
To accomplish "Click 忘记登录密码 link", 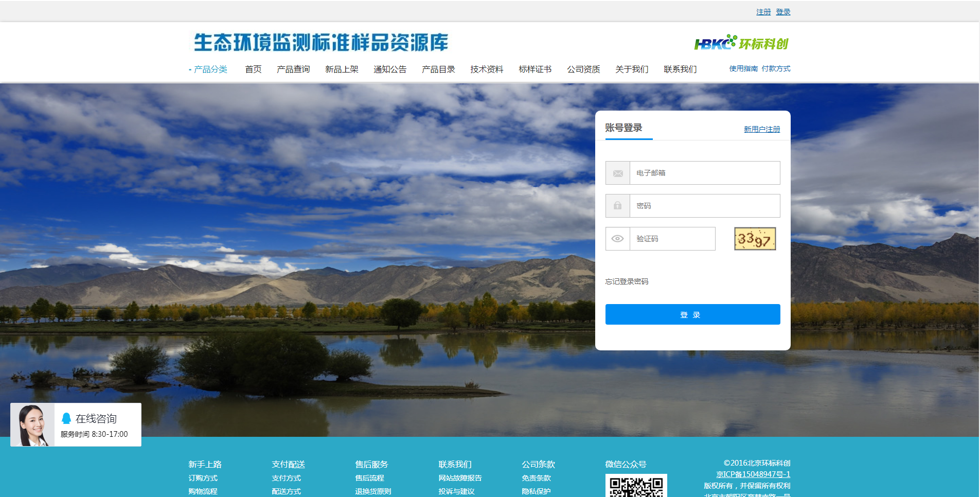I will [x=627, y=281].
